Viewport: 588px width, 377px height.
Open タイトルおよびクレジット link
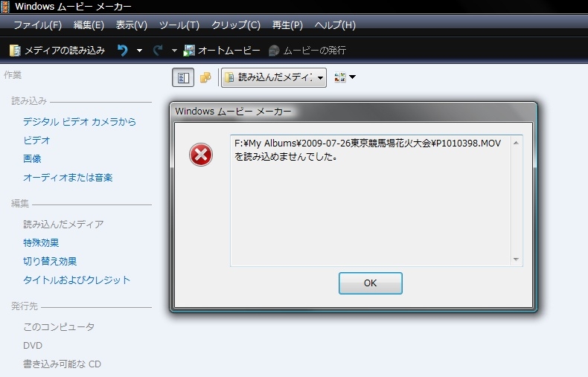77,280
